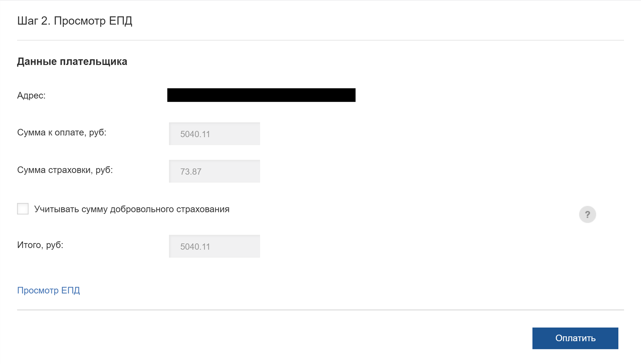Enable учитывать сумму добровольного страхования checkbox
This screenshot has width=641, height=364.
coord(22,209)
